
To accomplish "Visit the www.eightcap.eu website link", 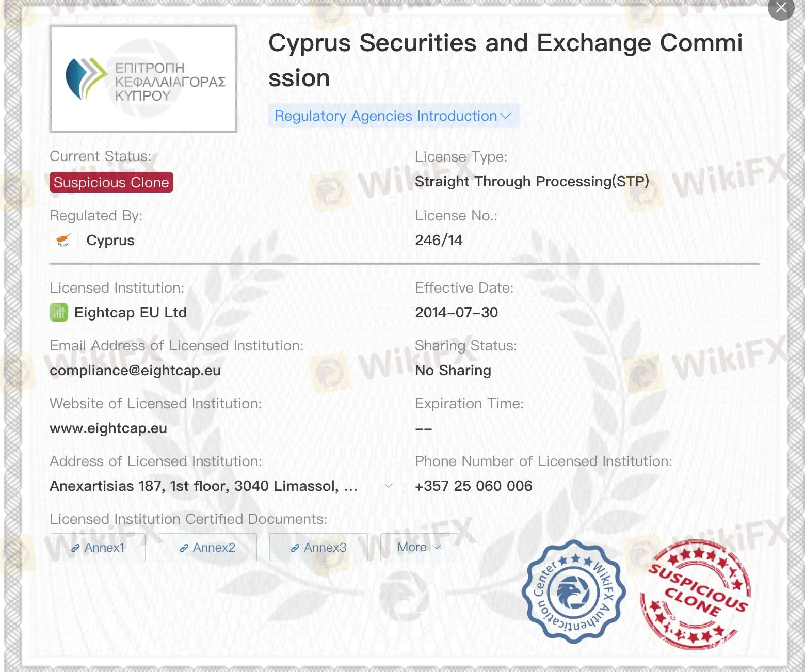I will tap(108, 428).
